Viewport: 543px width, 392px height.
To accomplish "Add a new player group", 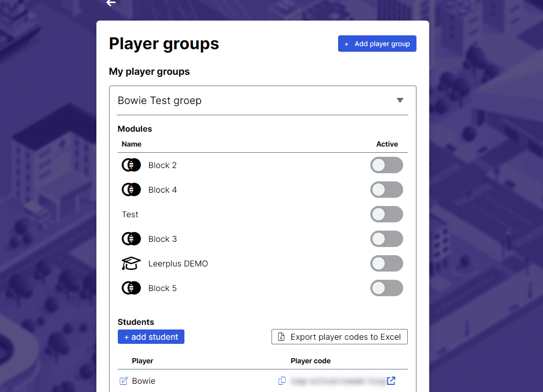I will pos(377,44).
